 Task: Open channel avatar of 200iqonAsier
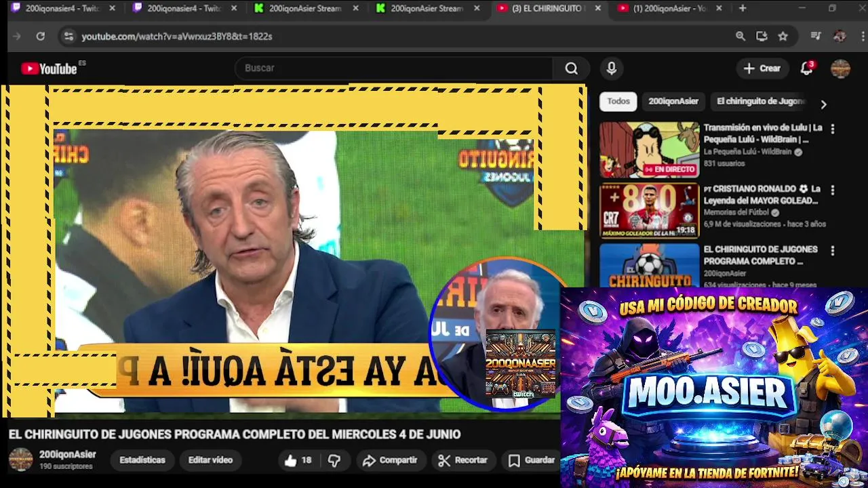(x=20, y=459)
